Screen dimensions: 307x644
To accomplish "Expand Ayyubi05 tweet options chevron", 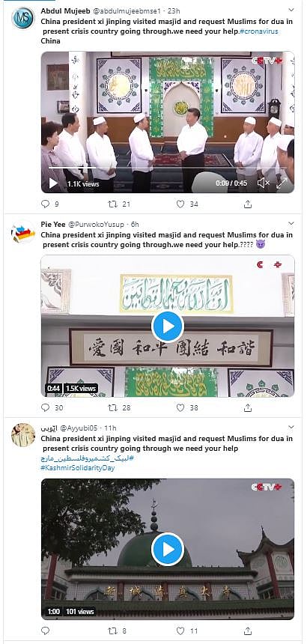I will tap(291, 427).
